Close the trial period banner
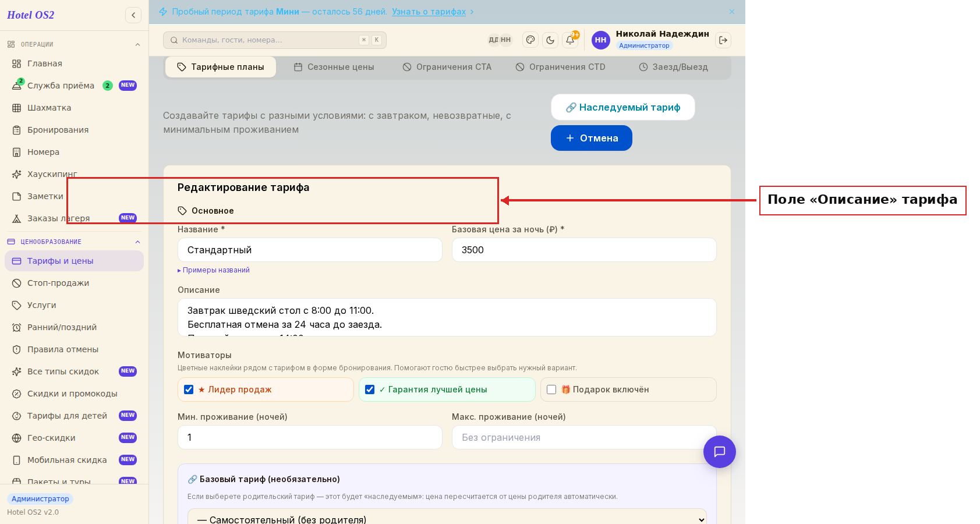This screenshot has width=980, height=524. [732, 12]
